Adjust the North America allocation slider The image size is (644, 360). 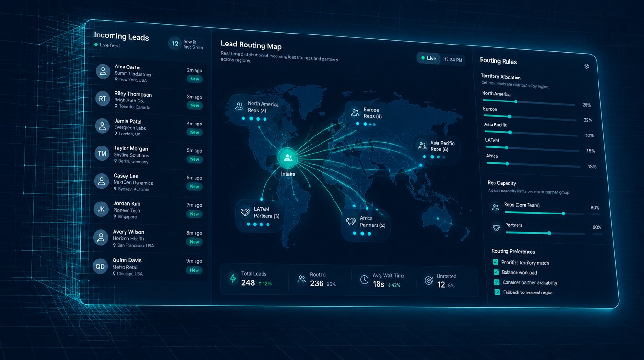click(x=529, y=102)
